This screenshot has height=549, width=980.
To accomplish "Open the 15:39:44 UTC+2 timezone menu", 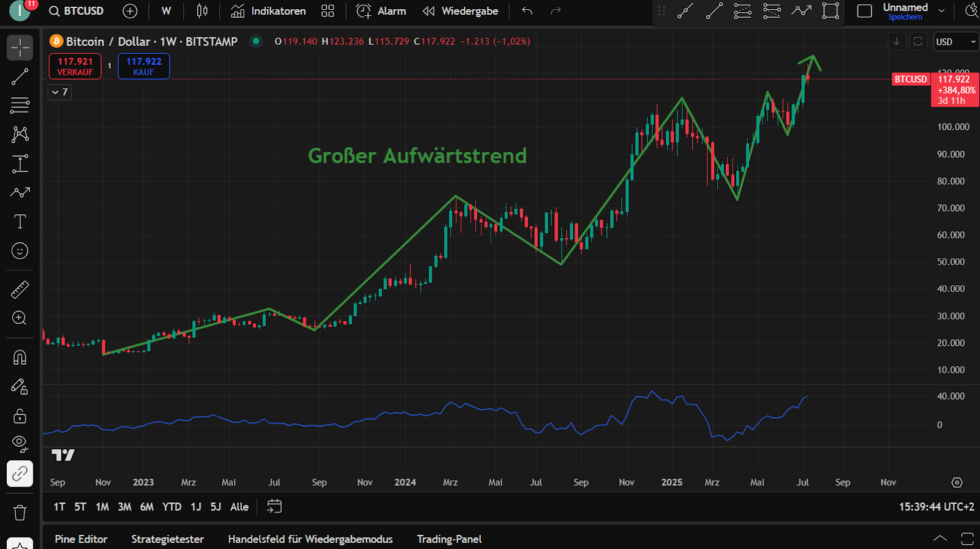I will (x=937, y=507).
